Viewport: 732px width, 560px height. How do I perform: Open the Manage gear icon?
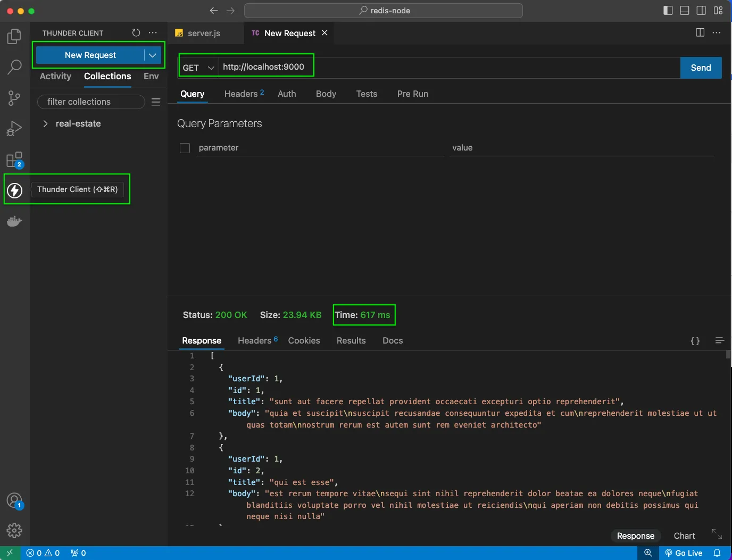(x=14, y=530)
